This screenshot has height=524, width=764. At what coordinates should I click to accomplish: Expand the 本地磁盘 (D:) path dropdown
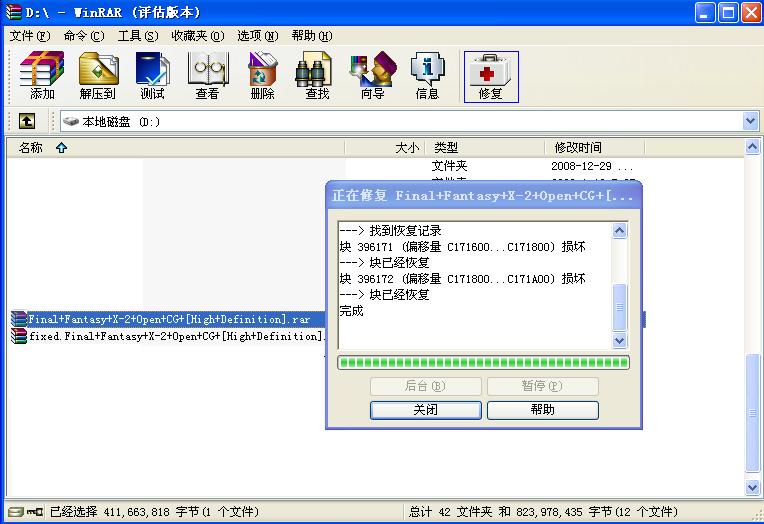pyautogui.click(x=750, y=121)
